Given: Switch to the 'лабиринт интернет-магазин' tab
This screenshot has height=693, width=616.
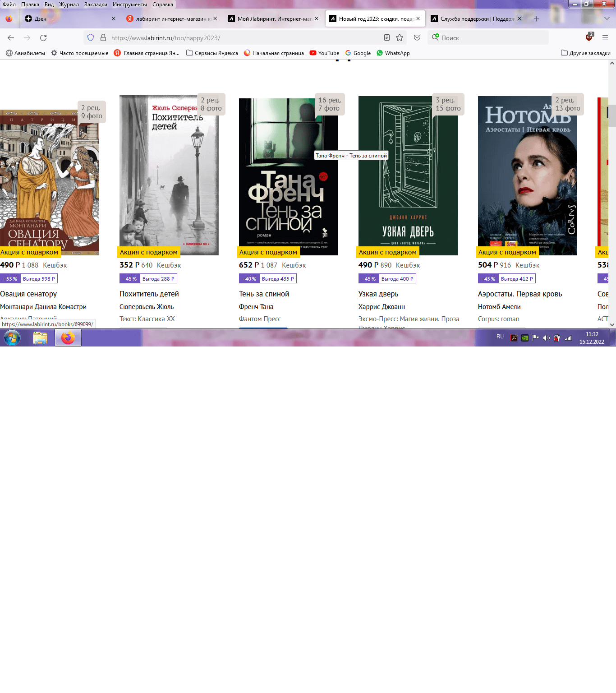Looking at the screenshot, I should 172,19.
